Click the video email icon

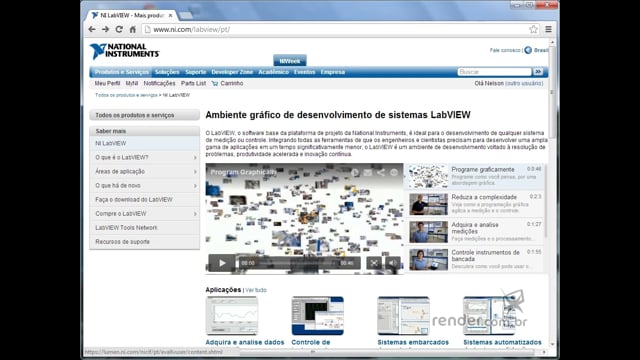point(368,173)
